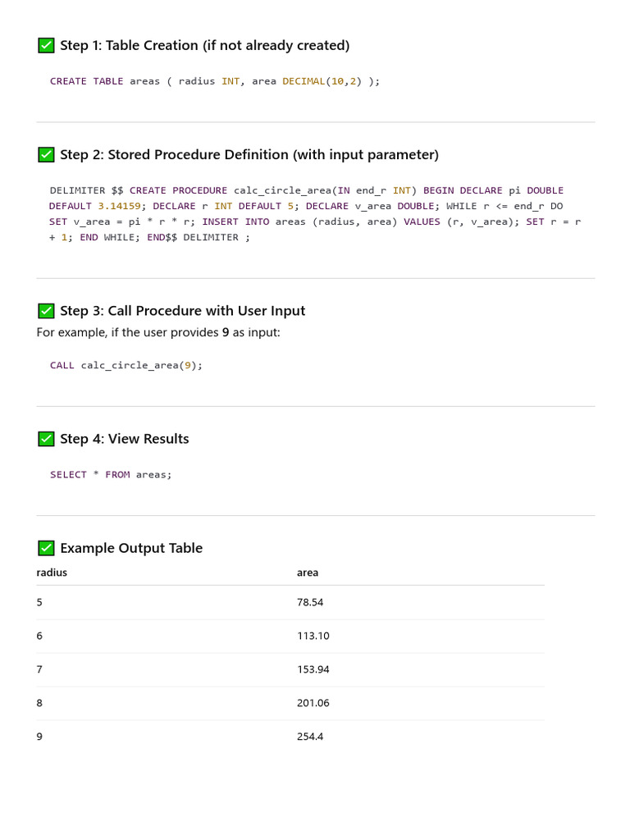Click the radius column header
The height and width of the screenshot is (840, 630).
coord(52,573)
